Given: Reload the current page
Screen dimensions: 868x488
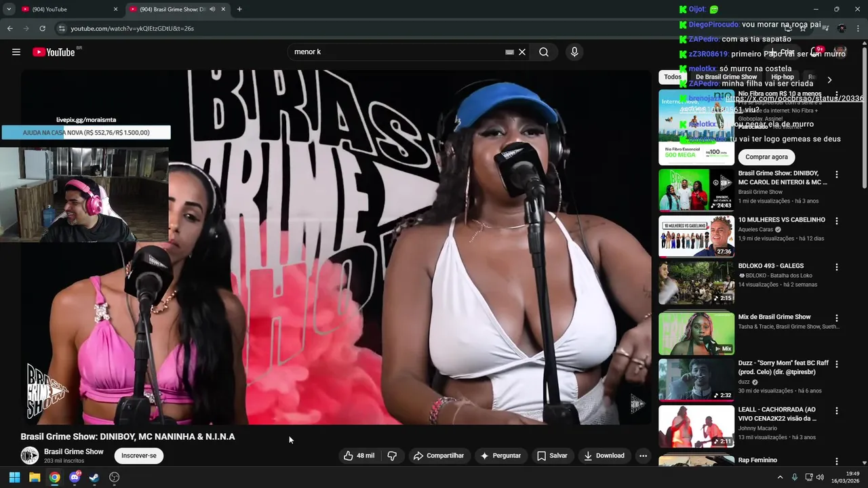Looking at the screenshot, I should [x=42, y=28].
